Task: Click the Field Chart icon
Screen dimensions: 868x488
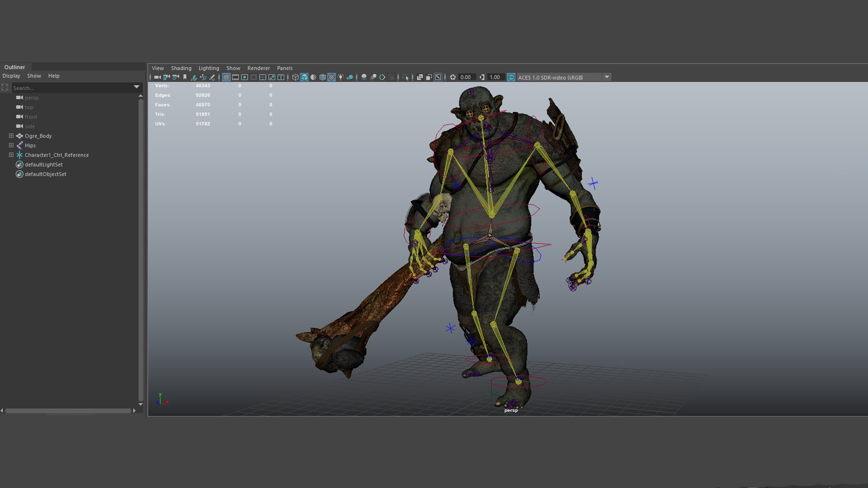Action: [x=263, y=77]
